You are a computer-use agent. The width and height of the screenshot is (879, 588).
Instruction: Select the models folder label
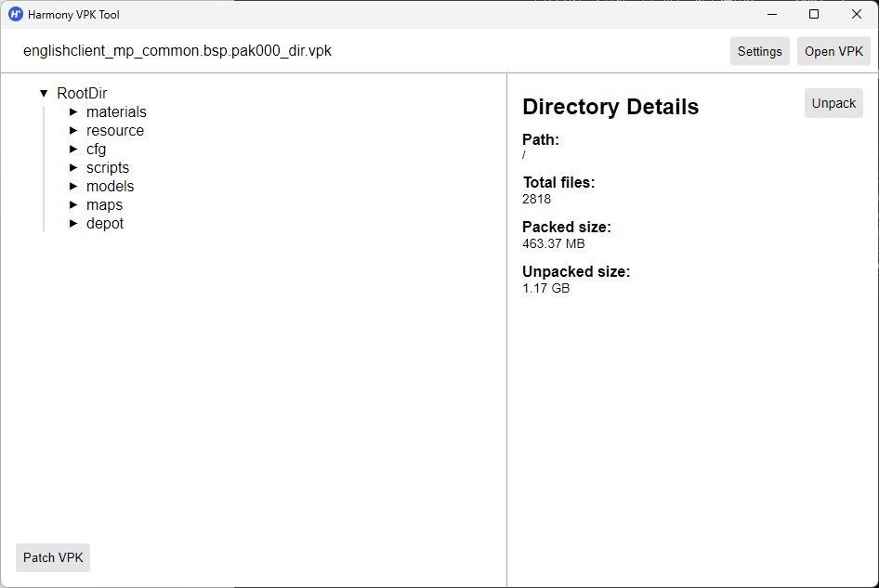tap(110, 187)
